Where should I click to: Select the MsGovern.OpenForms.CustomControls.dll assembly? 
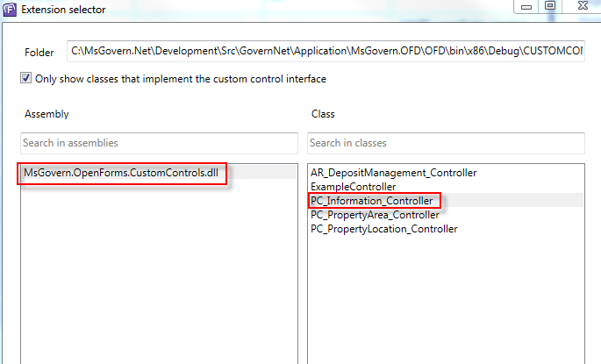121,174
